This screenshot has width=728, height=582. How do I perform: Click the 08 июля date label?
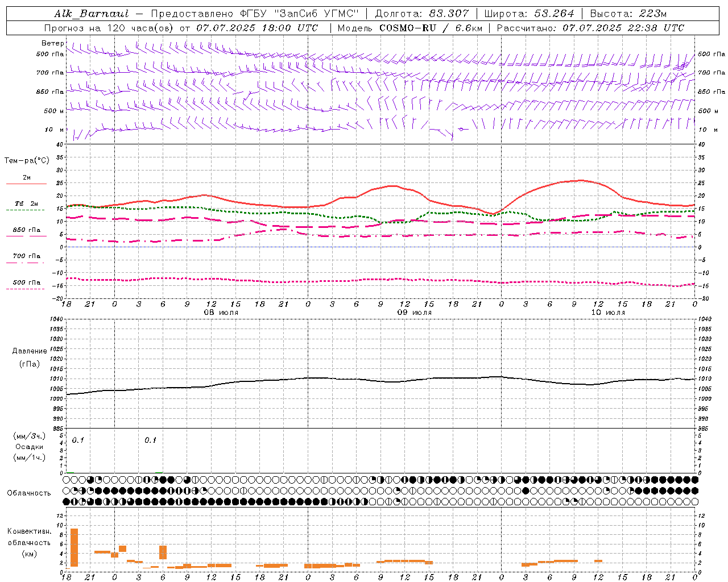tap(221, 313)
